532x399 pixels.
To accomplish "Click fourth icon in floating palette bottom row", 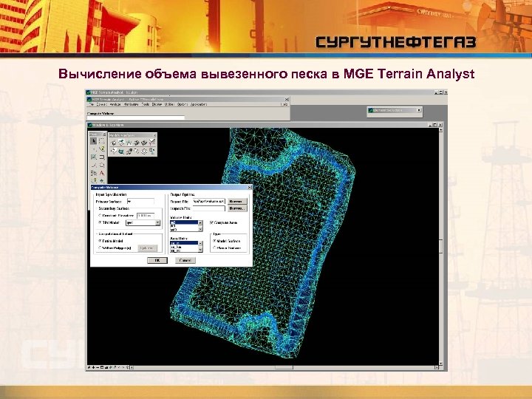I will [137, 151].
